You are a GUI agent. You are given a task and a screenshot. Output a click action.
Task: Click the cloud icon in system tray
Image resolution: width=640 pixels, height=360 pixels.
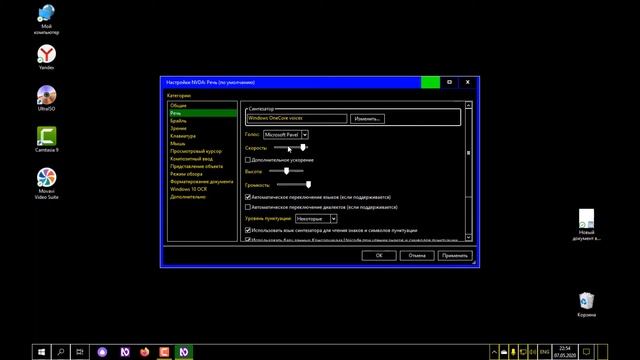504,352
